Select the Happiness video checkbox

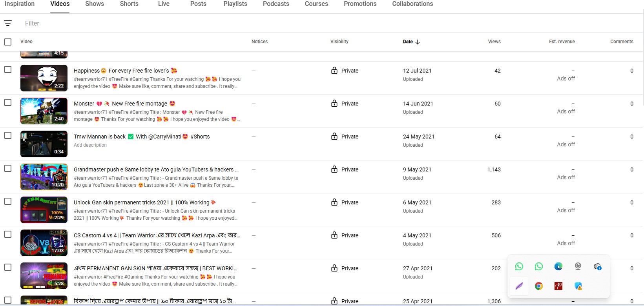8,69
